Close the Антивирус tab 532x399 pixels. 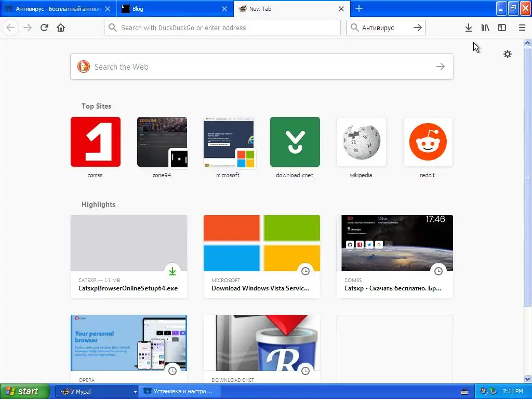pos(107,9)
